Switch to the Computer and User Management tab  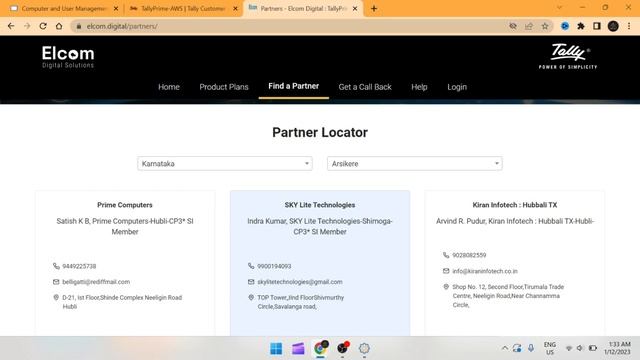pyautogui.click(x=63, y=8)
